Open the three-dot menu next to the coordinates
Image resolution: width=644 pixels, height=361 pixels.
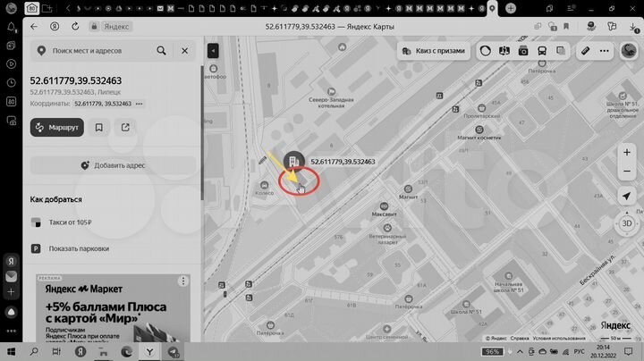coord(140,104)
